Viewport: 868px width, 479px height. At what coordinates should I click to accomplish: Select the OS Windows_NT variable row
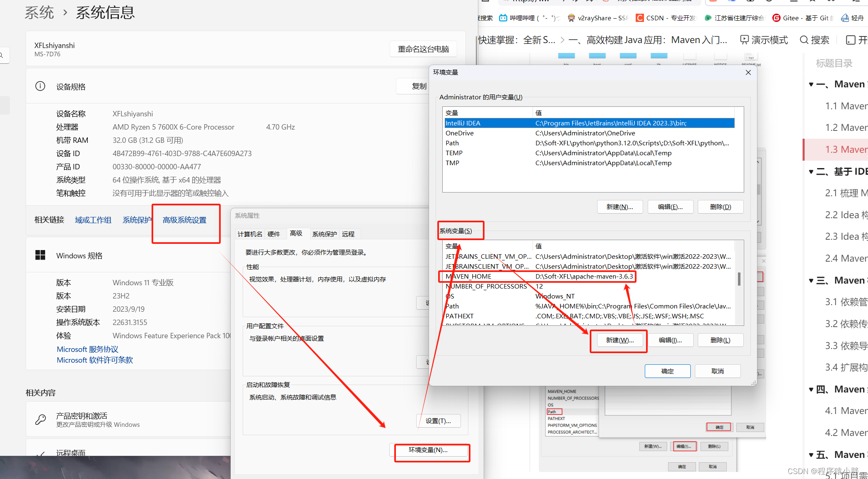[x=589, y=296]
